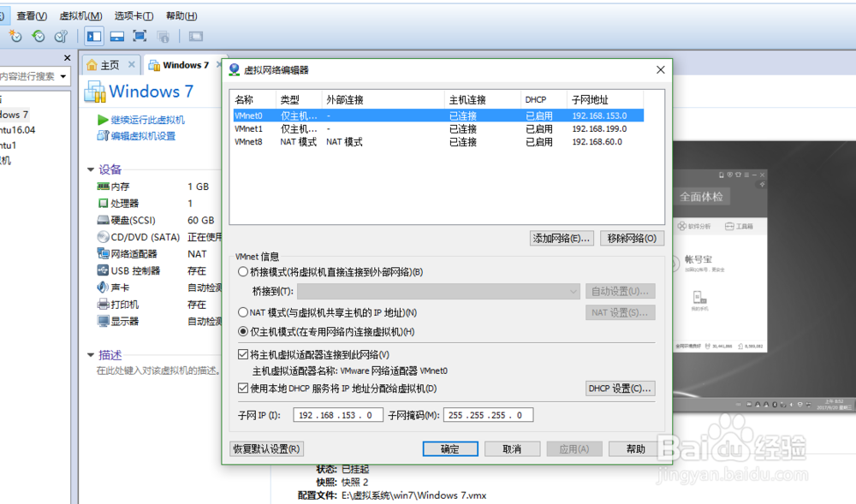Image resolution: width=856 pixels, height=504 pixels.
Task: Click the 移除网络(O) button
Action: click(x=632, y=239)
